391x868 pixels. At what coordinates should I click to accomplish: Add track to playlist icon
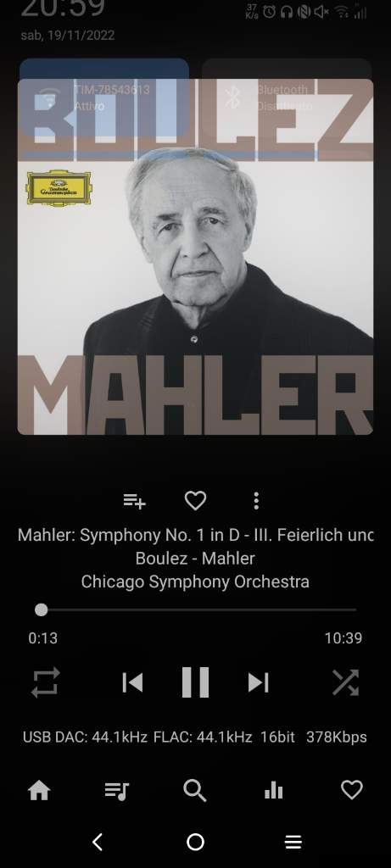tap(134, 501)
